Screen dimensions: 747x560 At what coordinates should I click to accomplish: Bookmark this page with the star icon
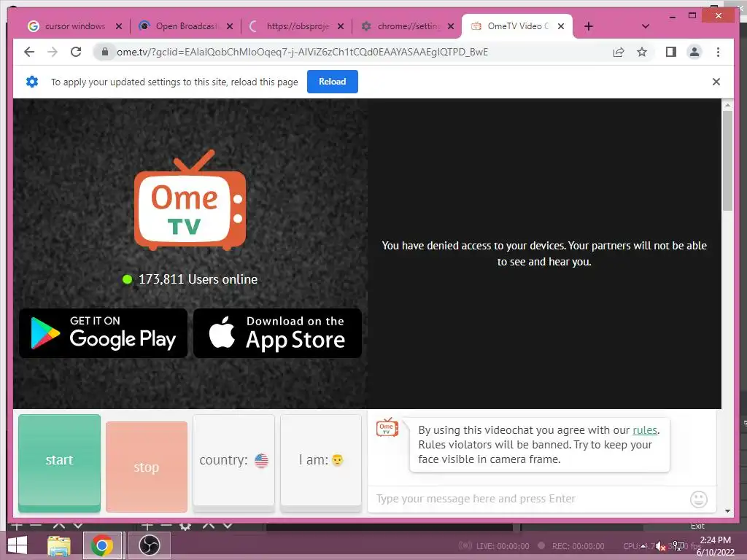(642, 52)
